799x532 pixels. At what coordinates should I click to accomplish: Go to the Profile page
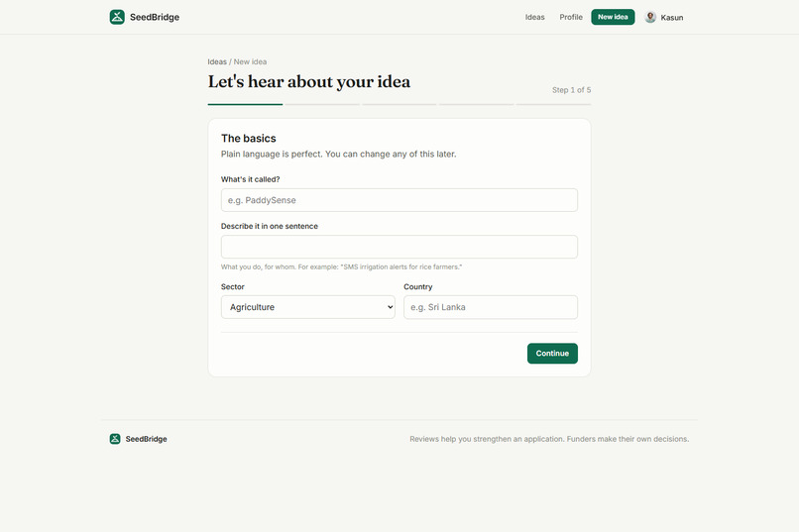point(571,17)
